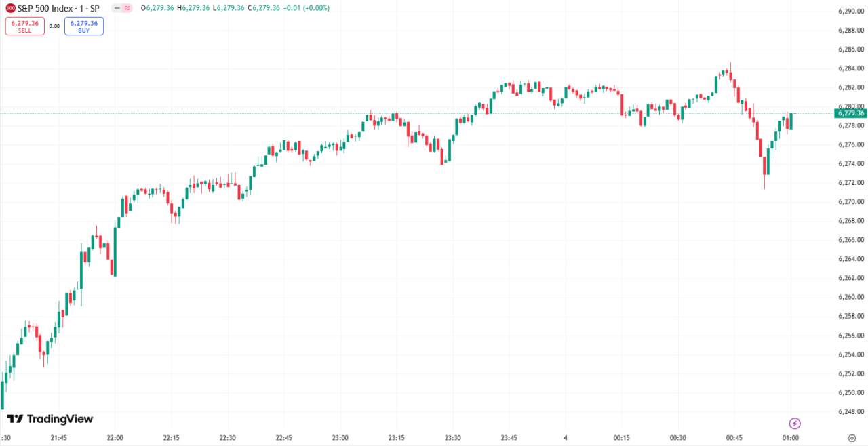Click the gray dash market status icon
Image resolution: width=868 pixels, height=446 pixels.
coord(116,8)
